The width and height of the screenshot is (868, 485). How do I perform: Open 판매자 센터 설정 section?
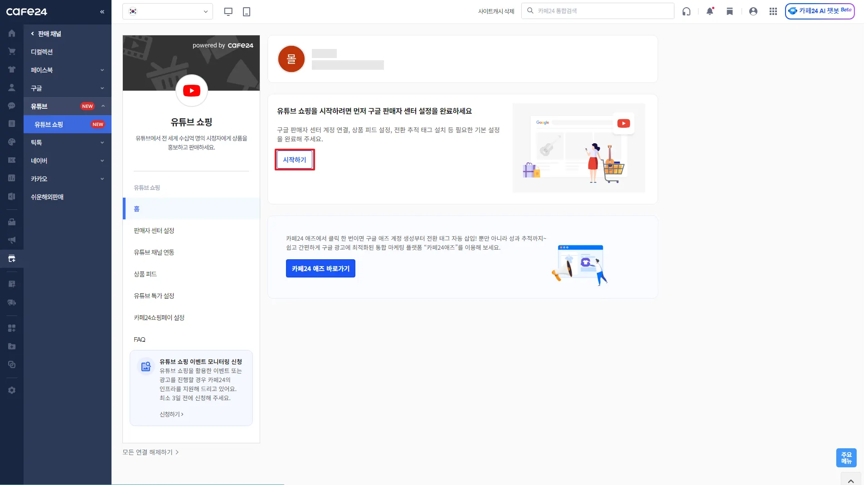coord(191,230)
